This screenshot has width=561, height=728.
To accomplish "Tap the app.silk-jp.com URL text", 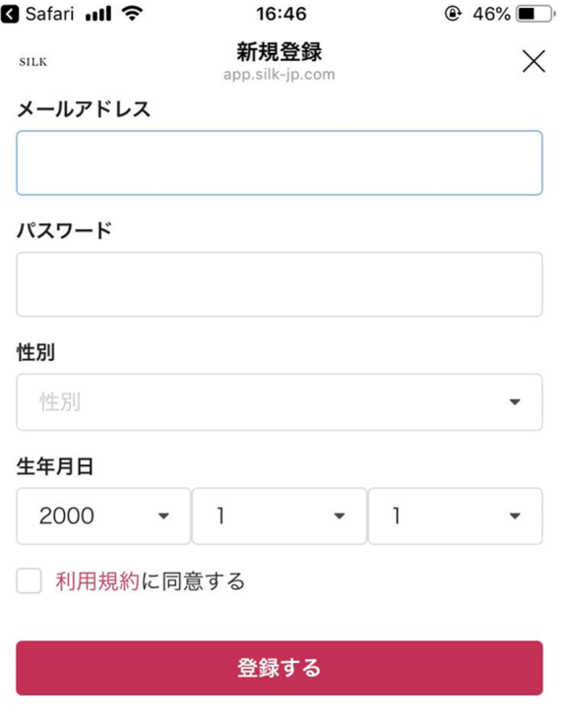I will [280, 75].
